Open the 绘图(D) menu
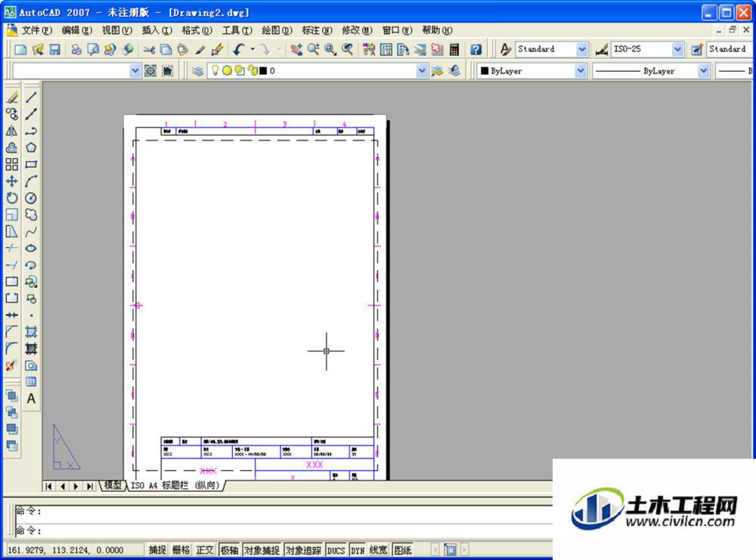 tap(277, 30)
